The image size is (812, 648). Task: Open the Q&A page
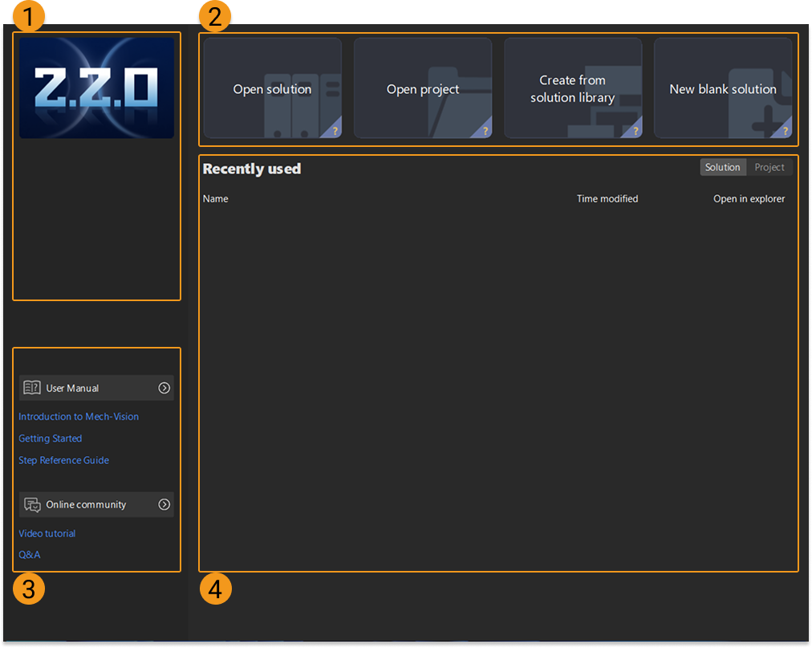pyautogui.click(x=29, y=554)
